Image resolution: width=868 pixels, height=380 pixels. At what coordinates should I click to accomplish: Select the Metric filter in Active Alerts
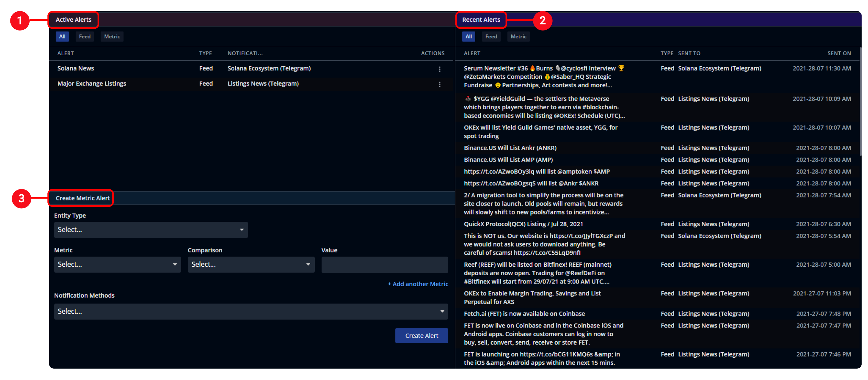coord(112,36)
